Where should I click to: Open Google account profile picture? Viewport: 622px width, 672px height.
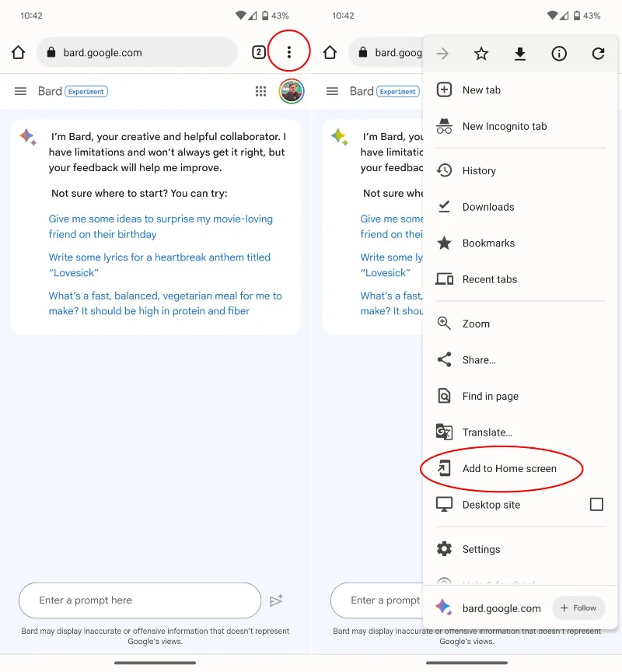[x=292, y=91]
